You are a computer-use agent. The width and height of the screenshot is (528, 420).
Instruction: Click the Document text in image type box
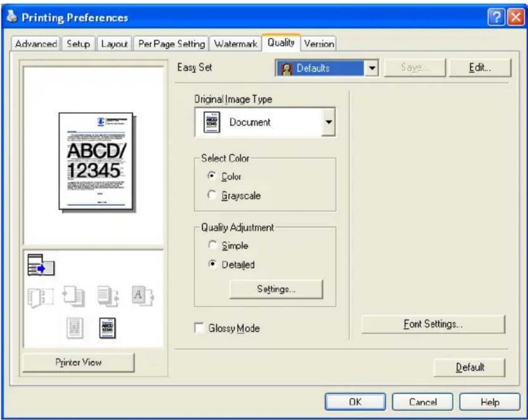pyautogui.click(x=250, y=122)
